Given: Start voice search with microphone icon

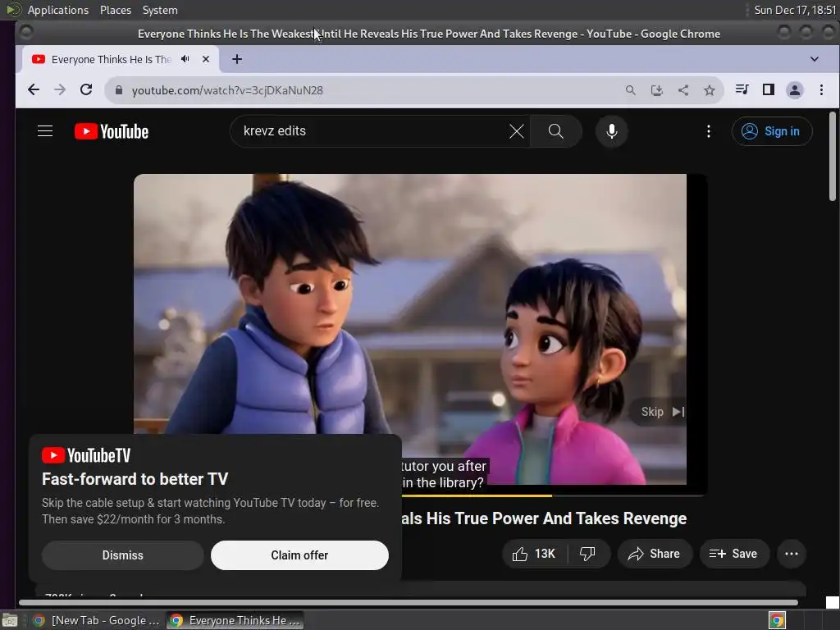Looking at the screenshot, I should [611, 131].
